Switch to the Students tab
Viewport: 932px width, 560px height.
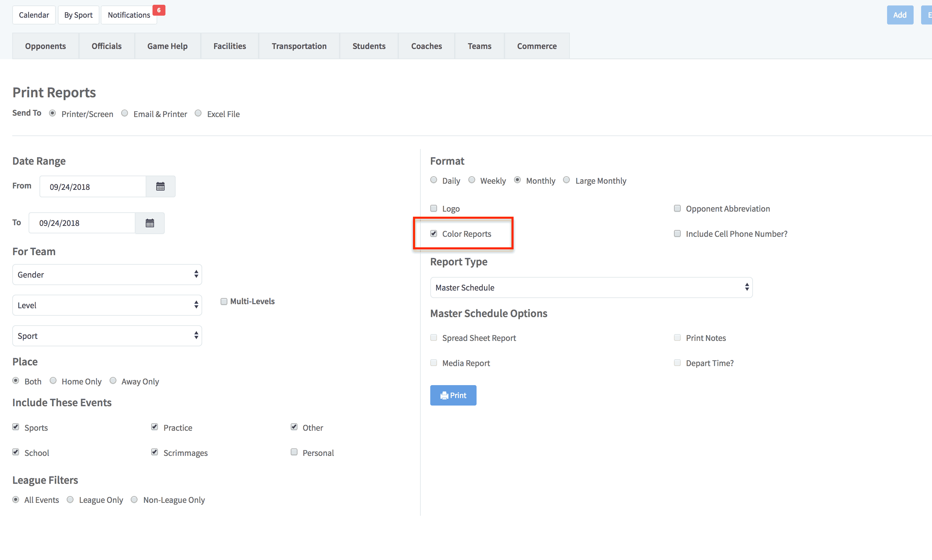[369, 46]
